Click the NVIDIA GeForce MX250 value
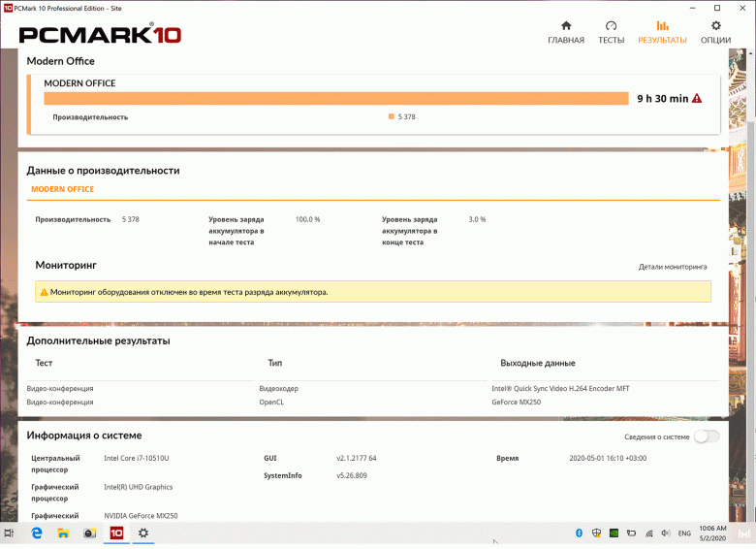This screenshot has width=756, height=549. tap(141, 516)
